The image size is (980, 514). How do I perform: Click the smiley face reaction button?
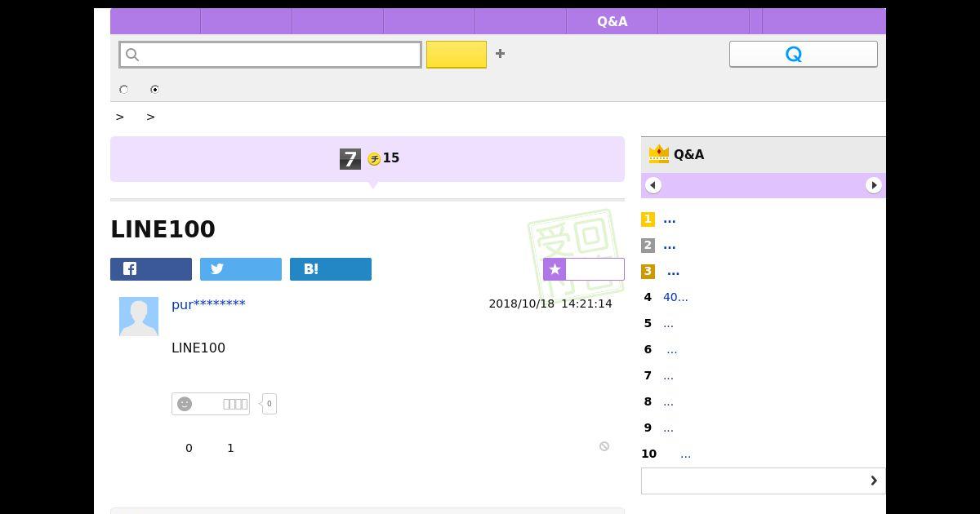click(x=211, y=404)
